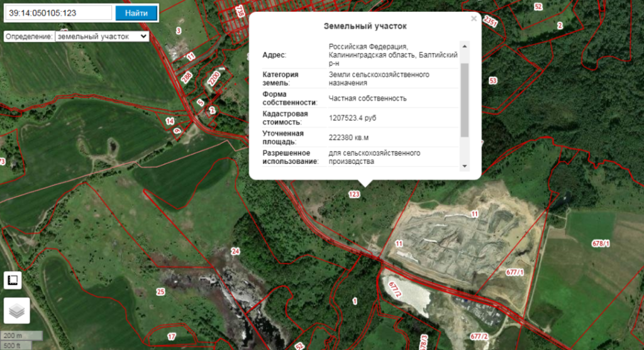
Task: Click the popup's vertical scrollbar thumb
Action: point(465,99)
